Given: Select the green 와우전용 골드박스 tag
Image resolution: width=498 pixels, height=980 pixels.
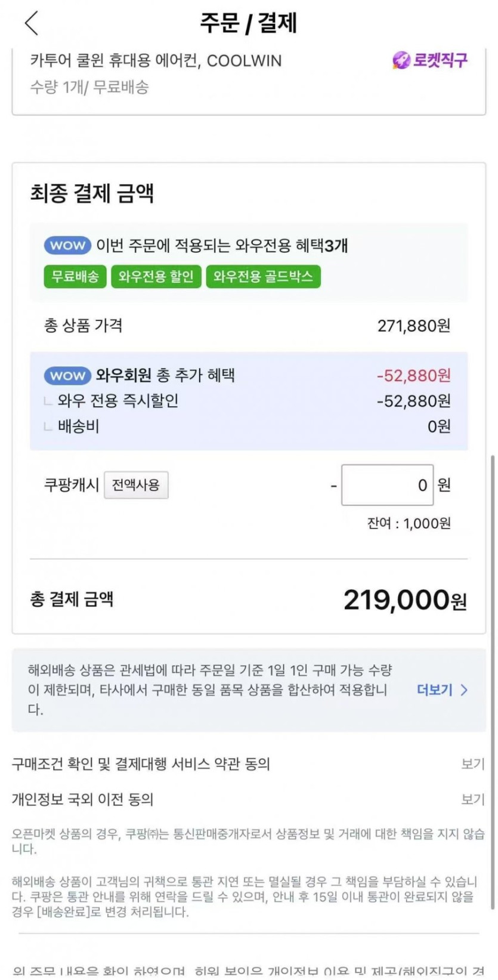Looking at the screenshot, I should [x=263, y=277].
